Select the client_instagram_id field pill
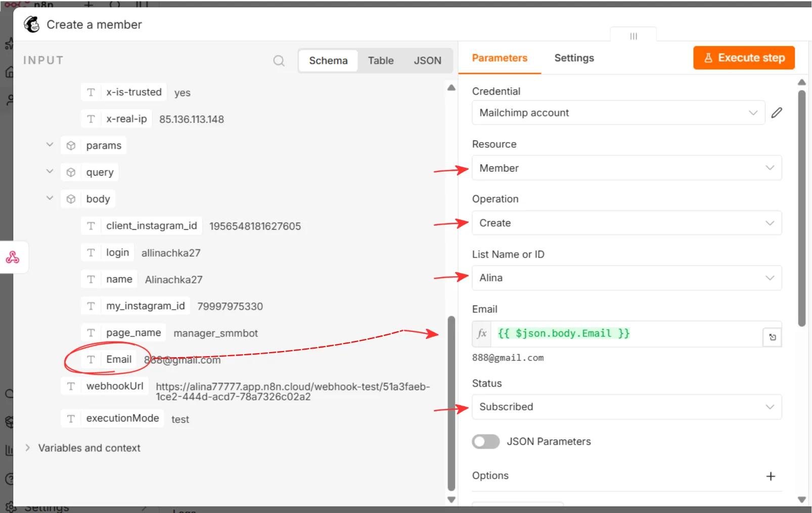This screenshot has width=812, height=513. pyautogui.click(x=142, y=226)
